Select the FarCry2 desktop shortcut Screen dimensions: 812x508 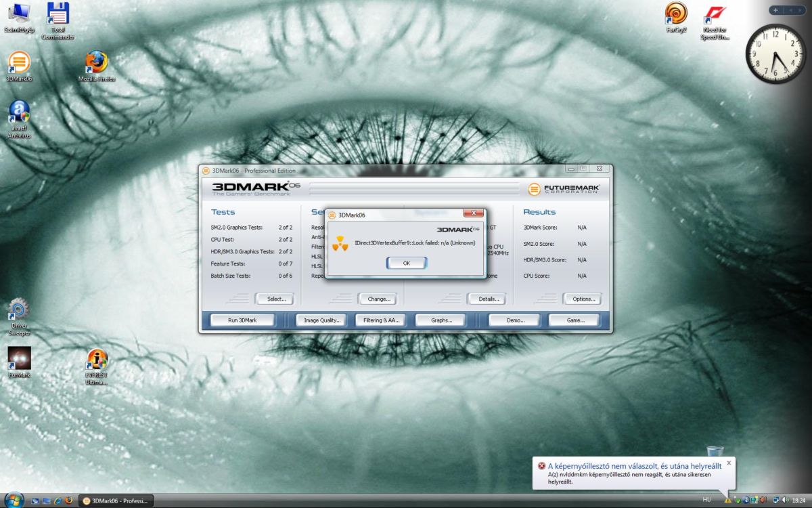point(676,17)
